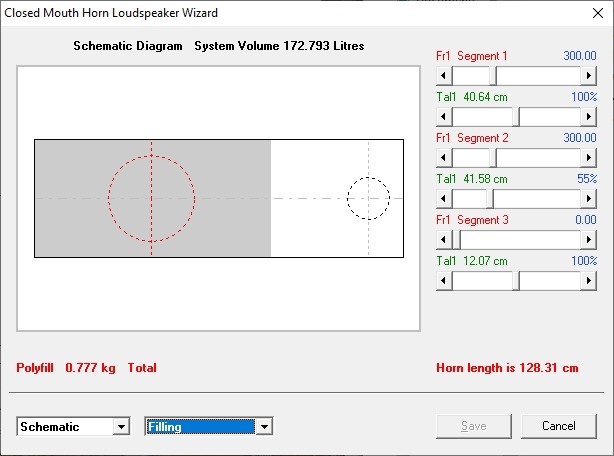This screenshot has width=614, height=456.
Task: Click left arrow of Tal1 41.58 cm slider
Action: click(444, 199)
